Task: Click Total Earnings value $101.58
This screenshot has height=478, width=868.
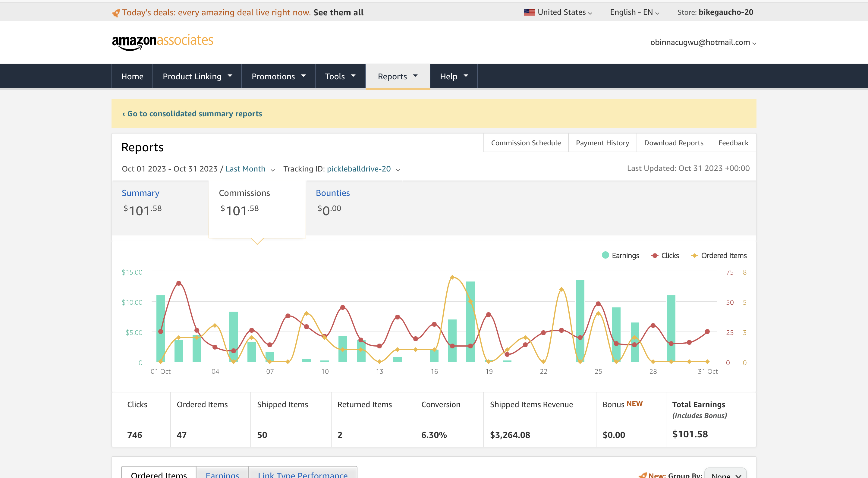Action: click(690, 434)
